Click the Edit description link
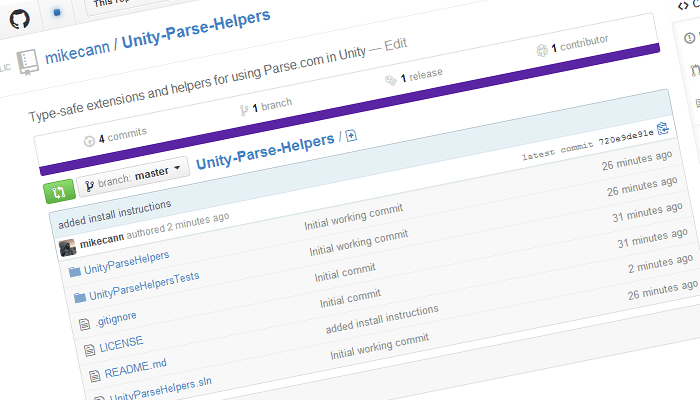The image size is (700, 400). click(396, 44)
